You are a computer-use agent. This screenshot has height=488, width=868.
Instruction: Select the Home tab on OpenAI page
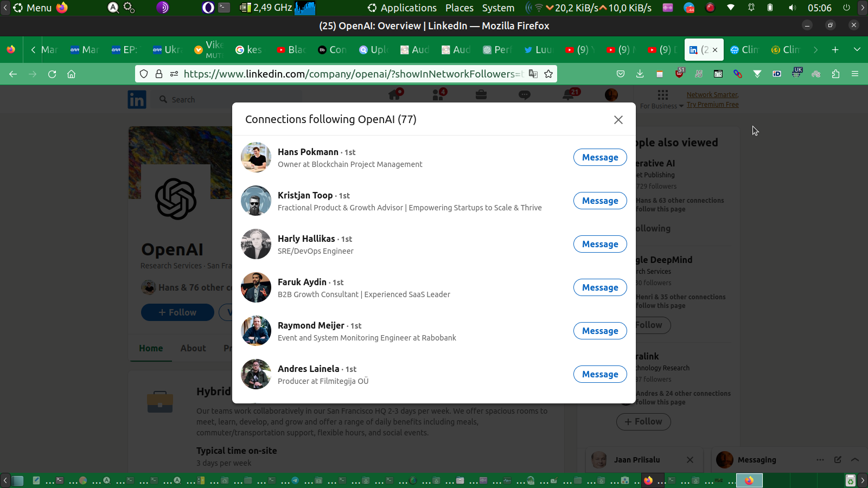(151, 348)
